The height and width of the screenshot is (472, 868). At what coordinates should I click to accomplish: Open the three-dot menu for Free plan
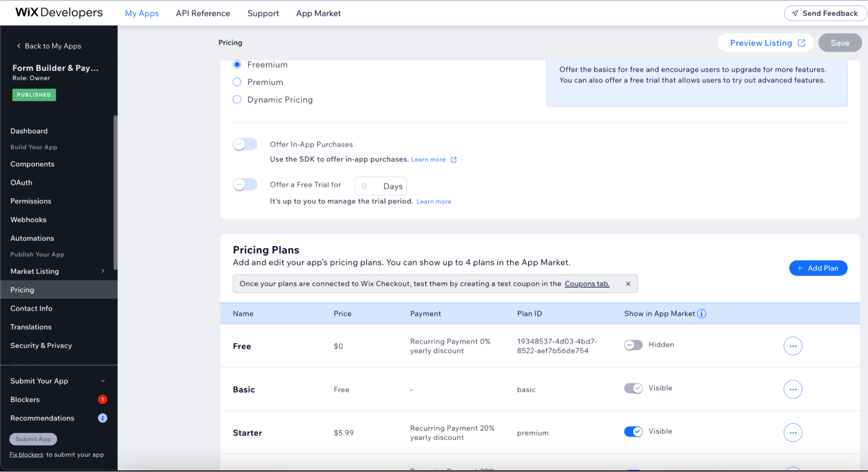coord(792,346)
